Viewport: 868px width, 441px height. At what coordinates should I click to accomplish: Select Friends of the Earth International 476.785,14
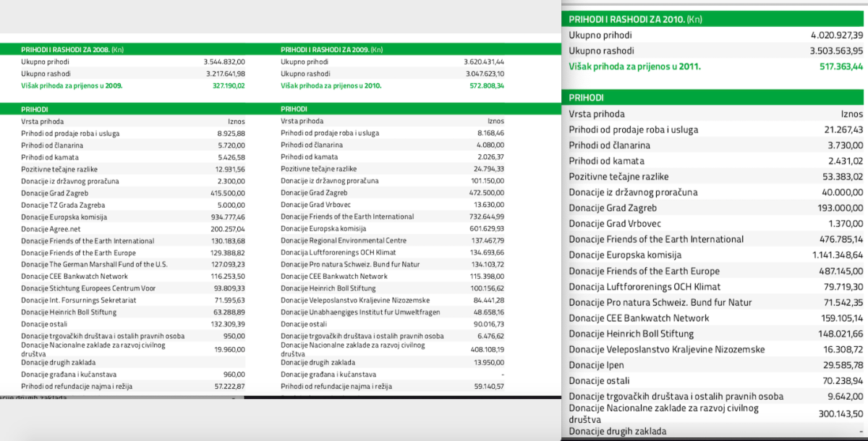pos(841,240)
